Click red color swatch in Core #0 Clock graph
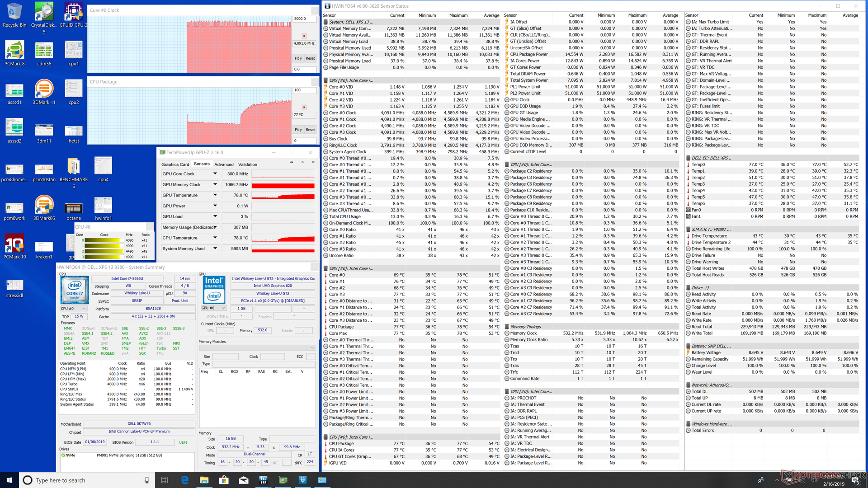This screenshot has width=868, height=488. [304, 36]
